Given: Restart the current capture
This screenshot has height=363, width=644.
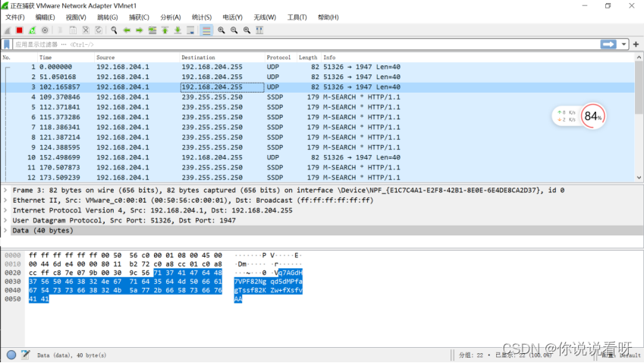Looking at the screenshot, I should tap(32, 30).
